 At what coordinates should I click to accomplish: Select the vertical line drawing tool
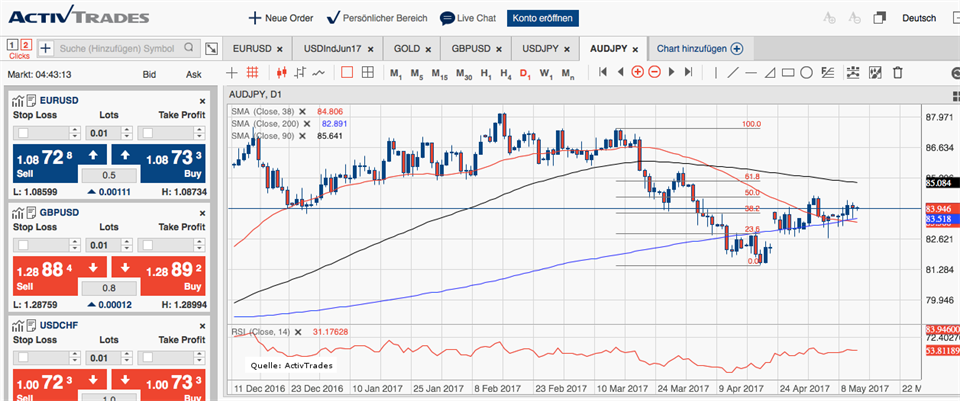[716, 73]
